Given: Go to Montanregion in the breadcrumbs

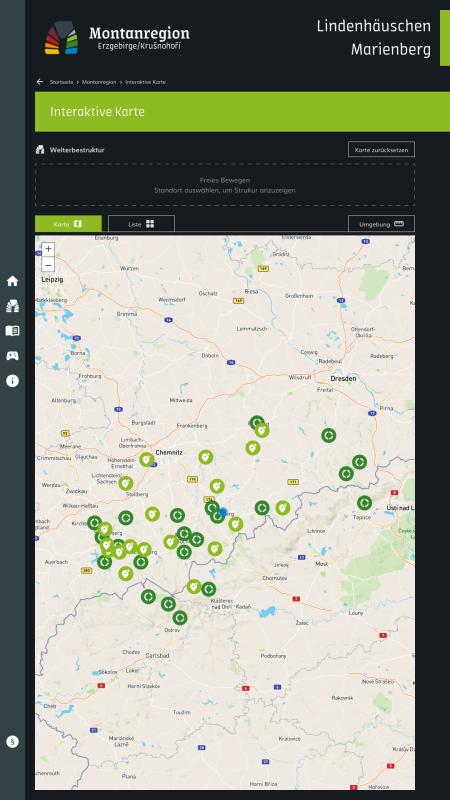Looking at the screenshot, I should pos(99,82).
